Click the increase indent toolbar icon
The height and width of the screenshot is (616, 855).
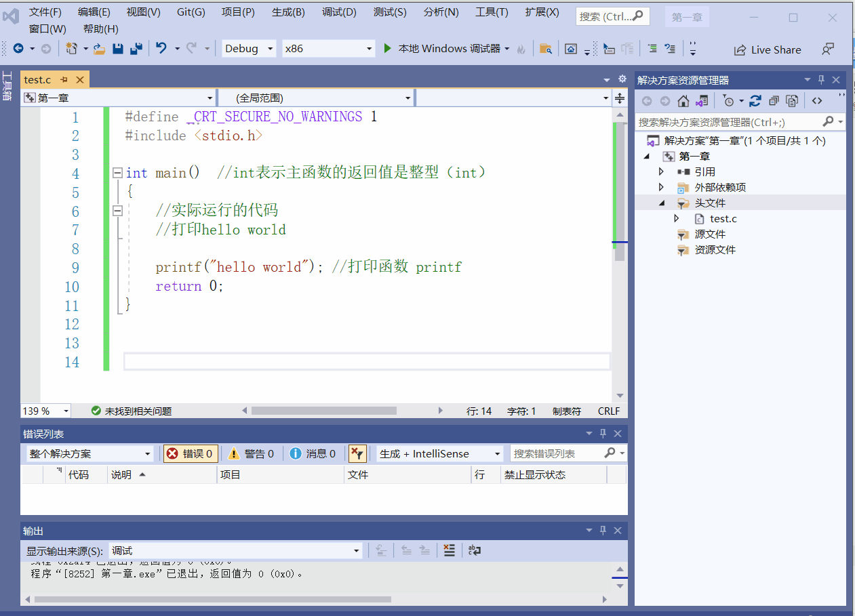652,48
